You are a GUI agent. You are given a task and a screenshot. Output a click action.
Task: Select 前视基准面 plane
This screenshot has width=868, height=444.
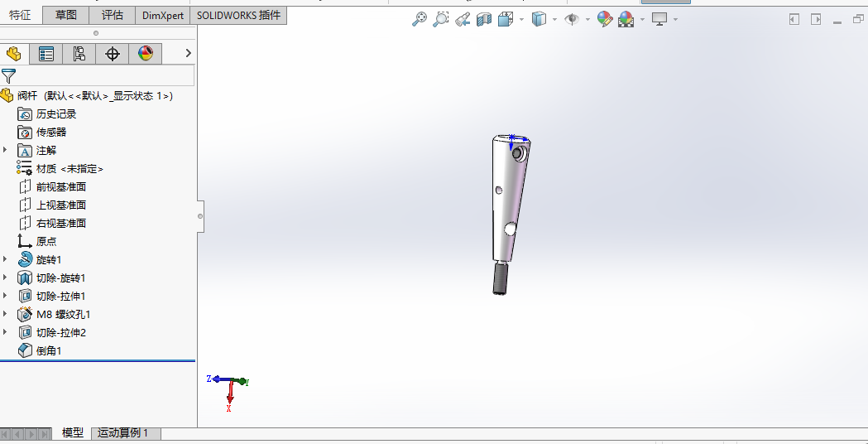61,187
